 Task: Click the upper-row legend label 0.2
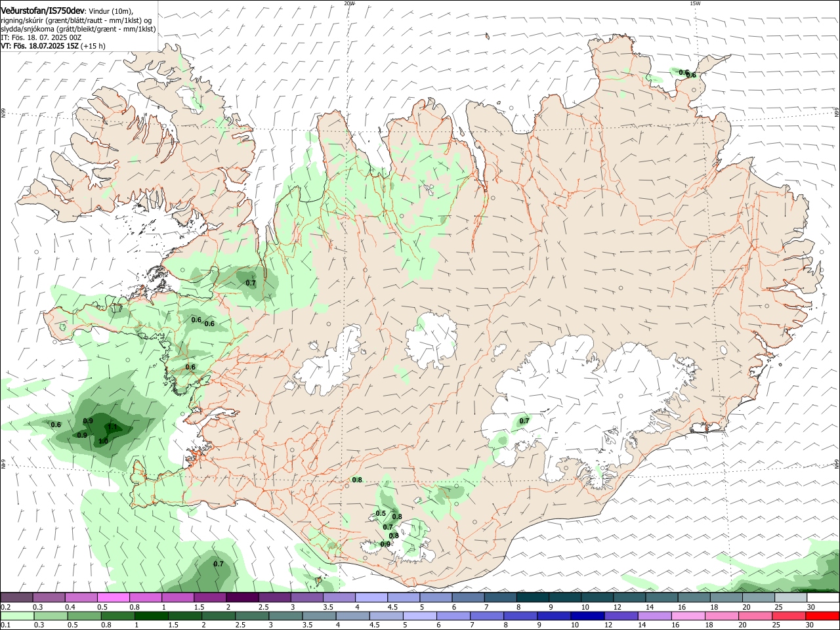pyautogui.click(x=6, y=607)
